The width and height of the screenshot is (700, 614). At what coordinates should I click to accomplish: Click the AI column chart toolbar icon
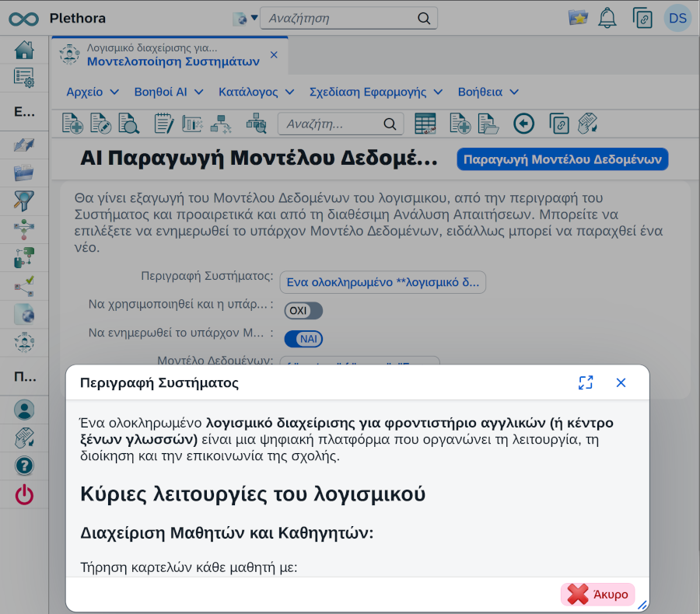192,124
